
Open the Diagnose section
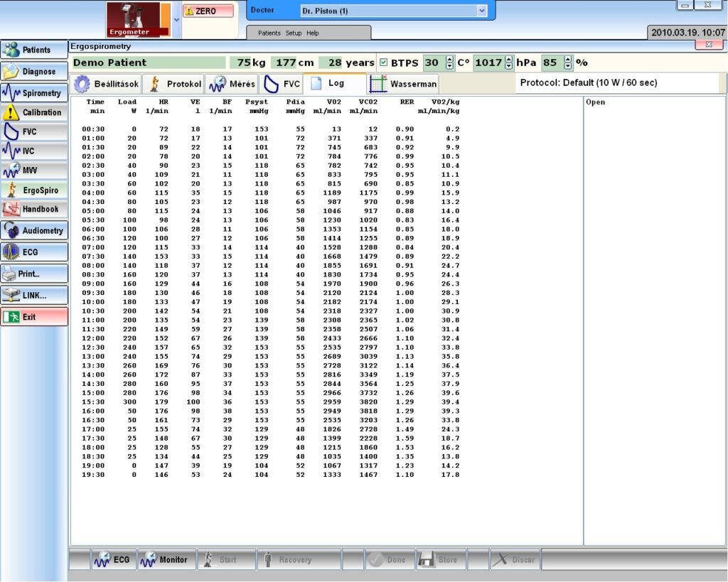click(x=34, y=72)
